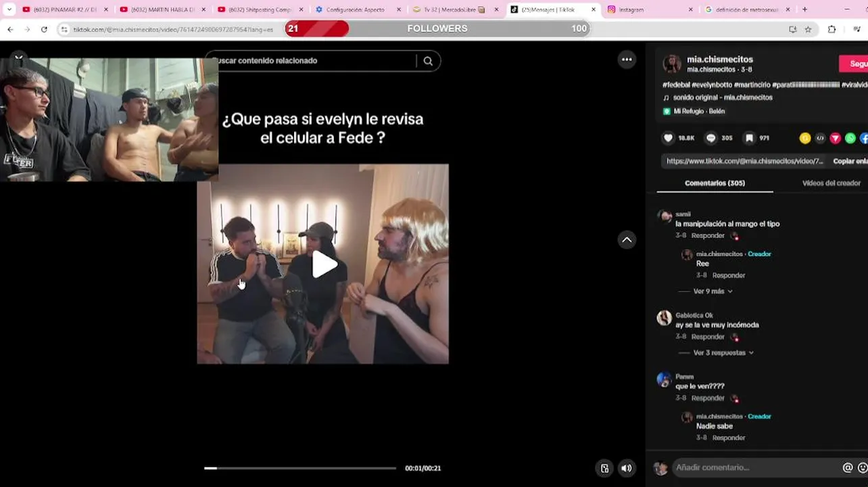
Task: Switch to the Shitposting Comp YouTube tab
Action: [x=260, y=9]
